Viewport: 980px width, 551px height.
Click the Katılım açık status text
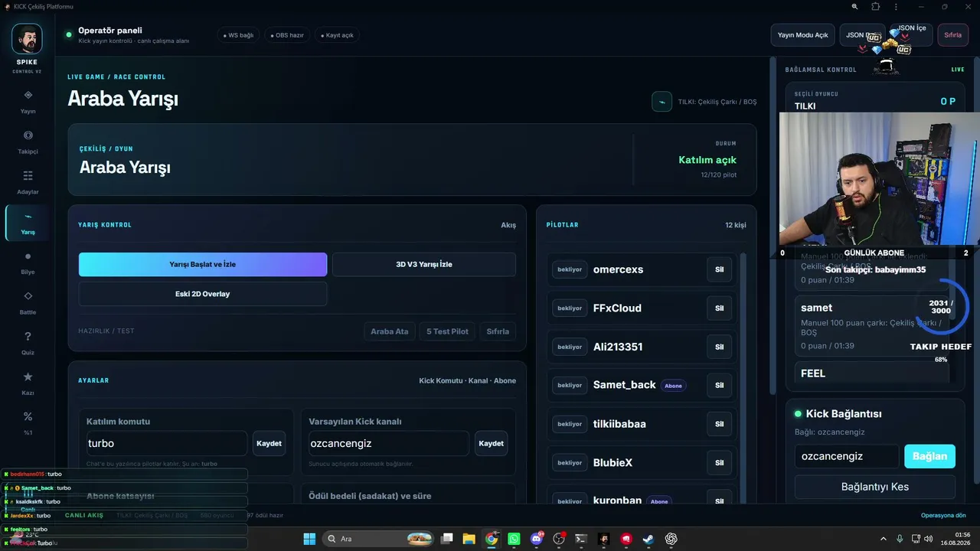707,160
